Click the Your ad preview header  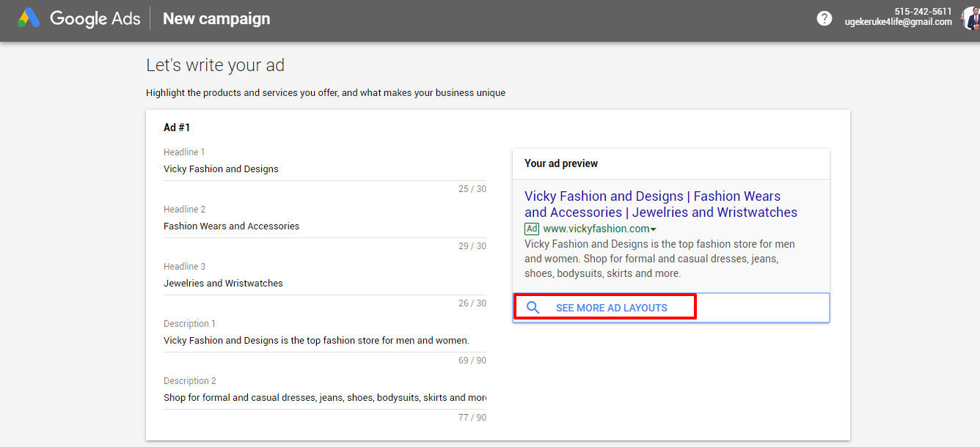click(561, 163)
